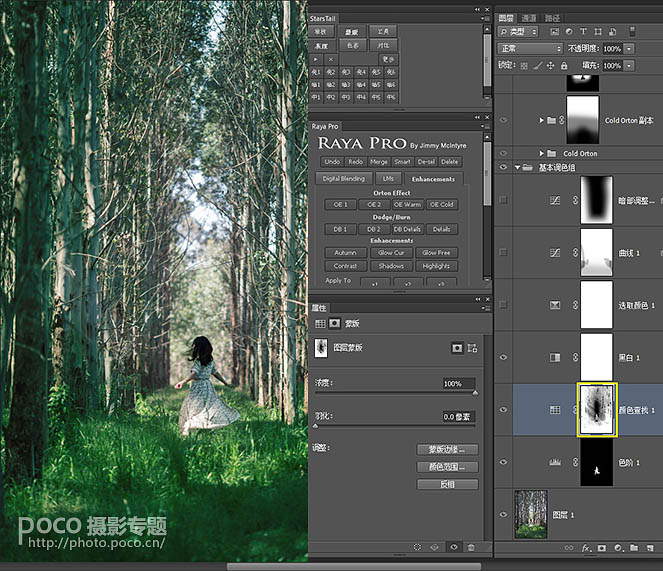Screen dimensions: 663x571
Task: Click the 反相 (Invert) button
Action: point(447,485)
